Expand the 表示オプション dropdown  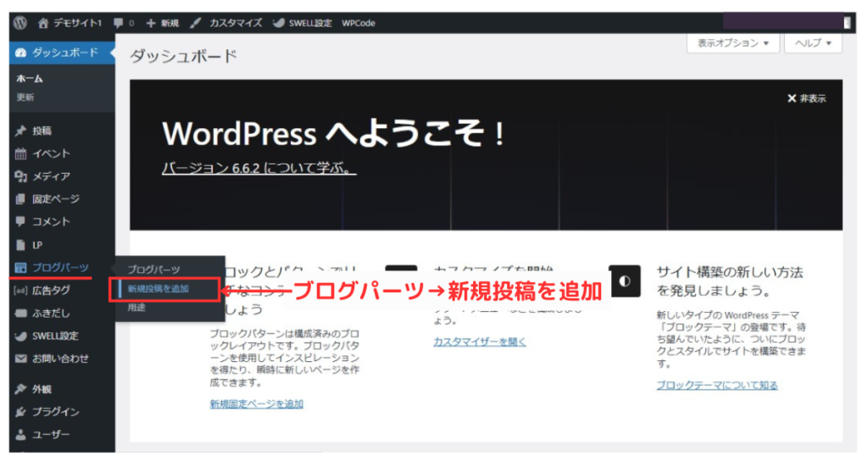click(733, 43)
